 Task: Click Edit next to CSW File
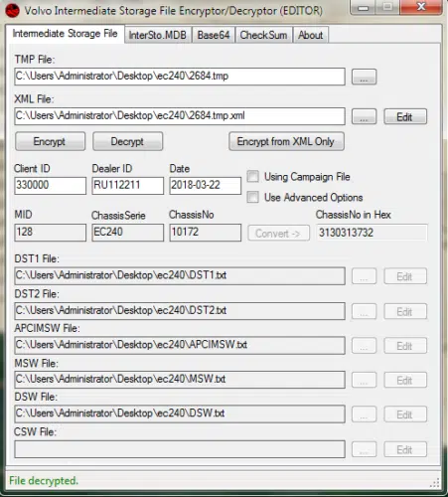pyautogui.click(x=405, y=449)
